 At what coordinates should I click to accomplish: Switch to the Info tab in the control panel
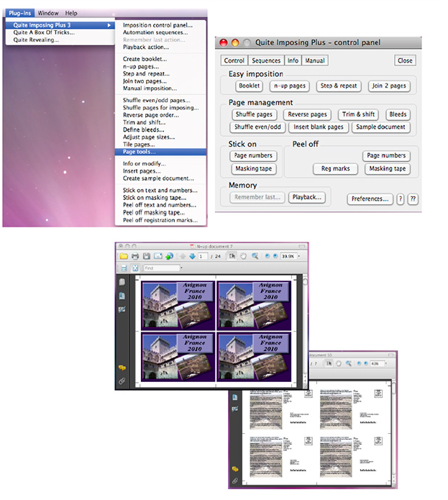coord(293,61)
